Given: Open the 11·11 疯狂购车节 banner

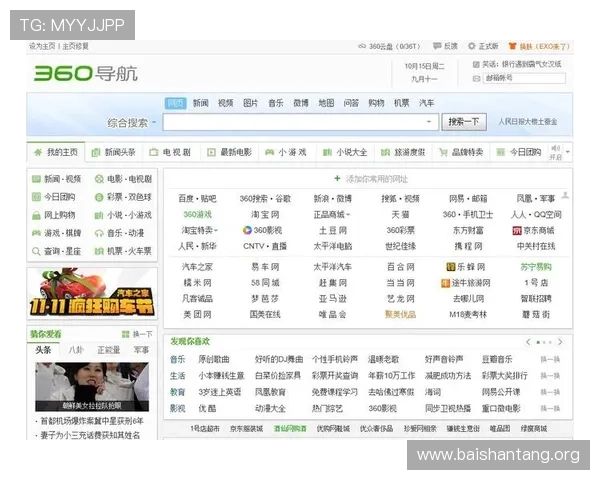Looking at the screenshot, I should click(92, 293).
